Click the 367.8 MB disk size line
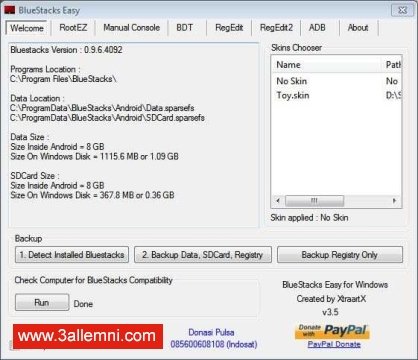This screenshot has height=360, width=418. coord(92,195)
